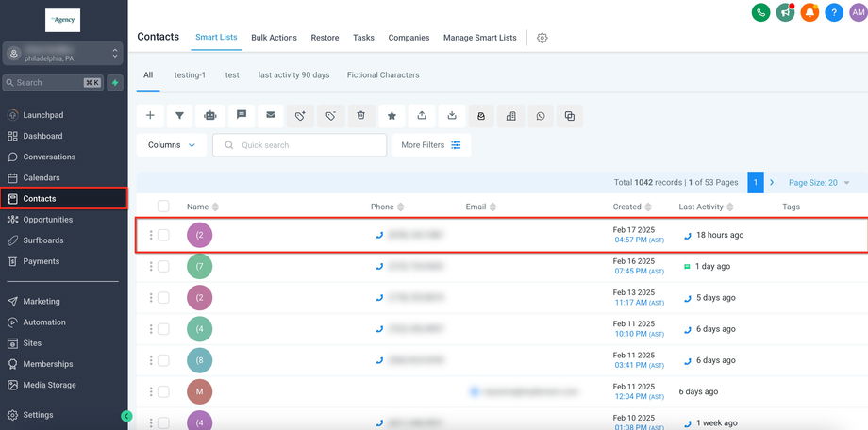
Task: Open the green phone dialer icon
Action: tap(760, 12)
